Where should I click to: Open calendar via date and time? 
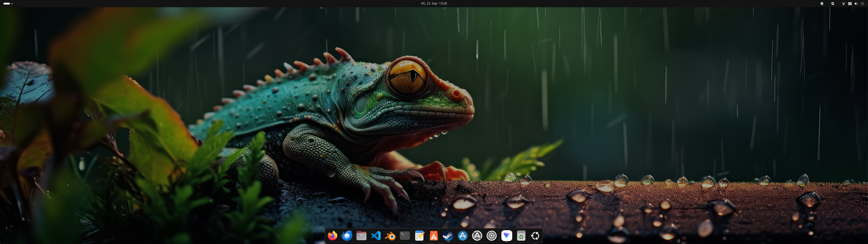tap(434, 3)
